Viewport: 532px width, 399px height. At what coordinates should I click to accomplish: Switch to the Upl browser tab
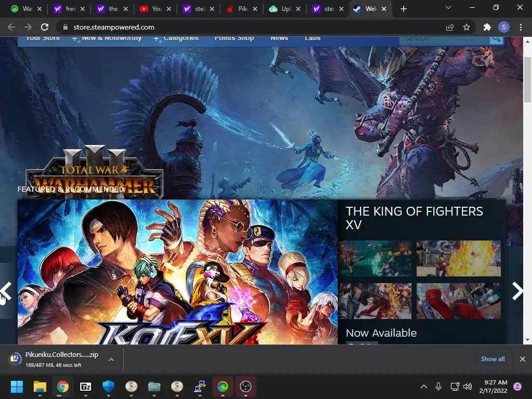[280, 9]
